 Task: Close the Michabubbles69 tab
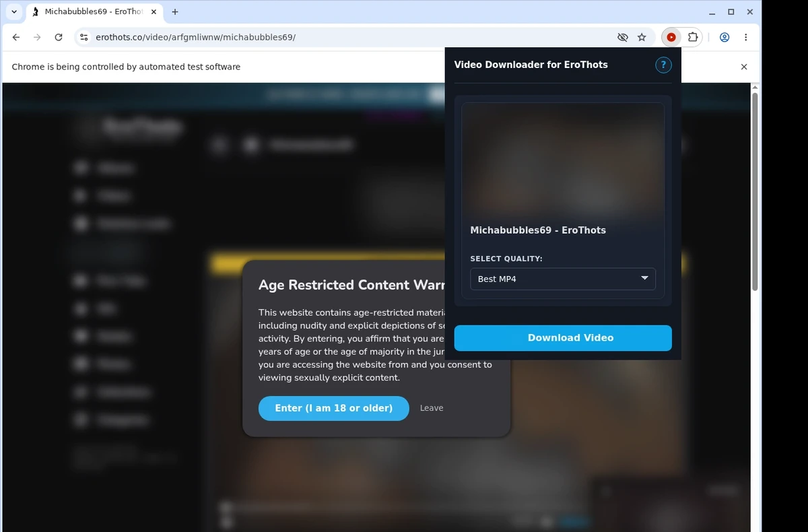[x=154, y=11]
